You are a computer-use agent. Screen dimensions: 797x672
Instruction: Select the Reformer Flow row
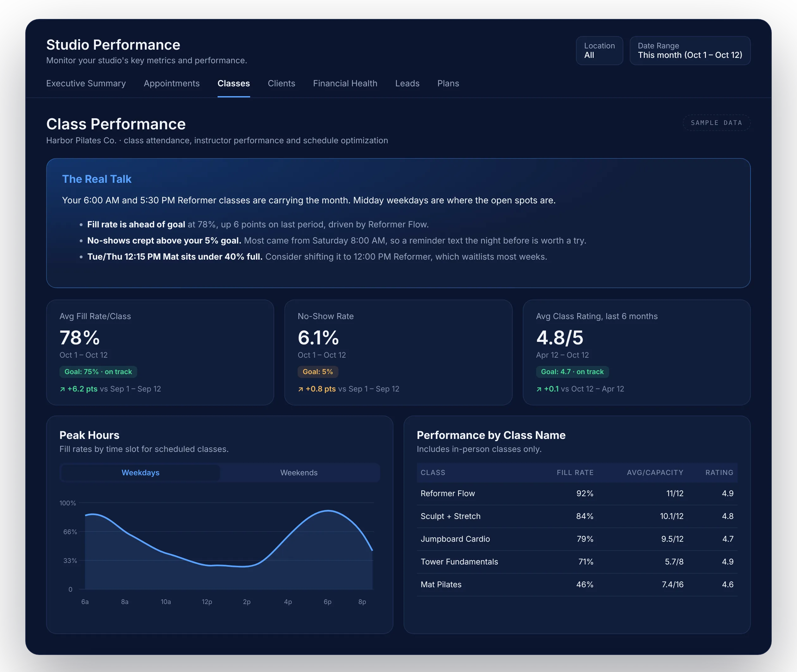[577, 494]
